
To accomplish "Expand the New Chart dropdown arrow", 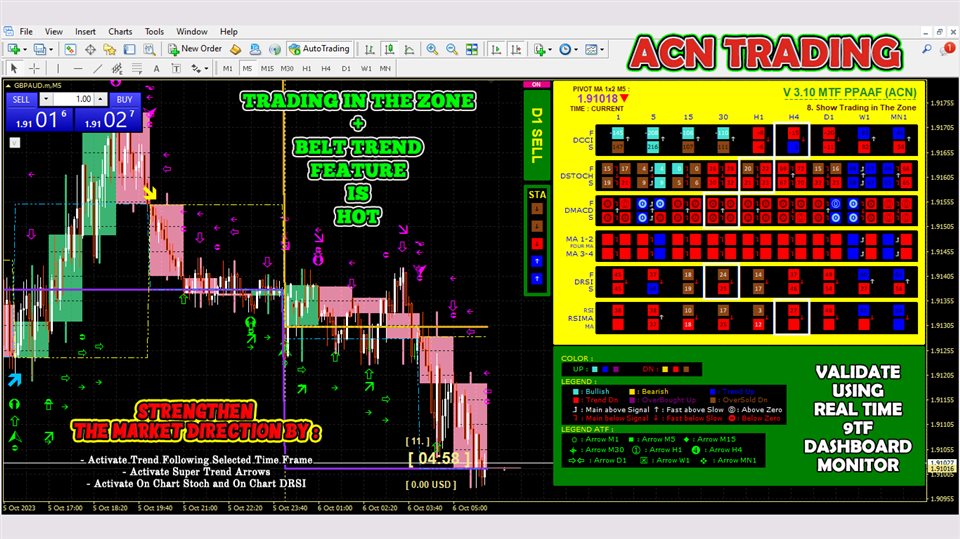I will coord(24,50).
